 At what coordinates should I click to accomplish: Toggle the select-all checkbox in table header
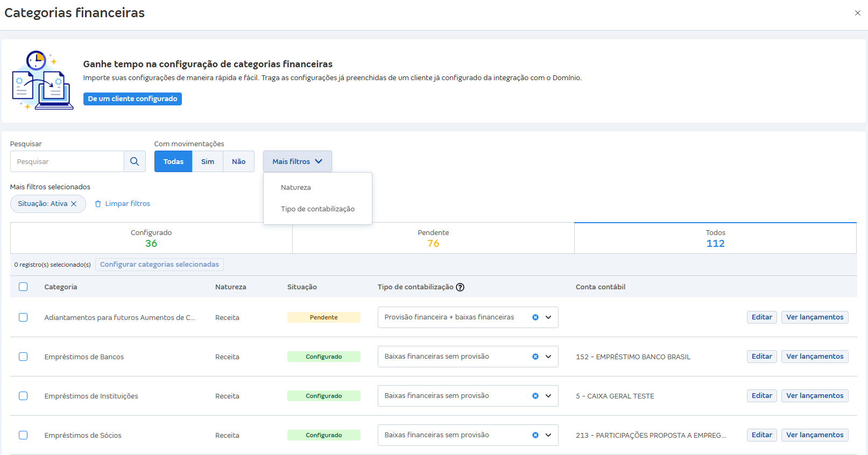tap(23, 287)
